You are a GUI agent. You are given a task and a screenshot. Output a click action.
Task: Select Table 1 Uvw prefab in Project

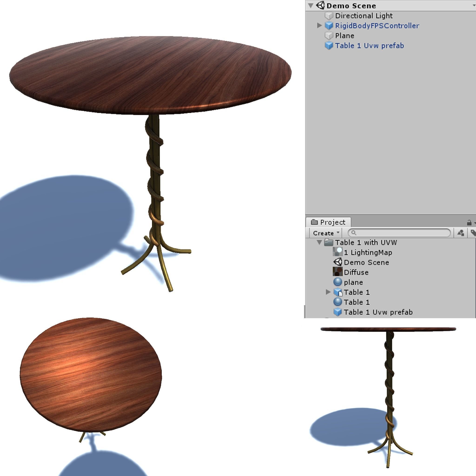tap(378, 312)
